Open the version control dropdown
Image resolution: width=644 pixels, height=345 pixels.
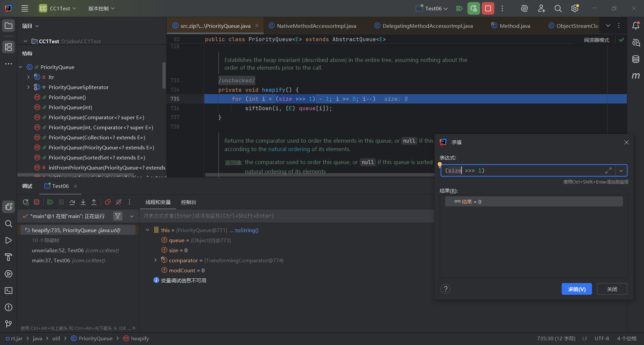[x=101, y=8]
